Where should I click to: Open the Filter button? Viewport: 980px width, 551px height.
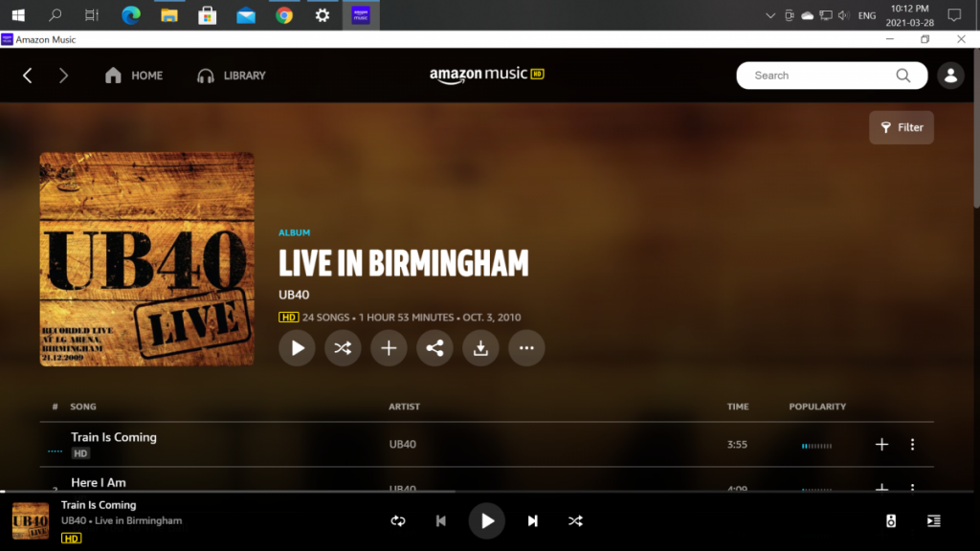point(902,127)
